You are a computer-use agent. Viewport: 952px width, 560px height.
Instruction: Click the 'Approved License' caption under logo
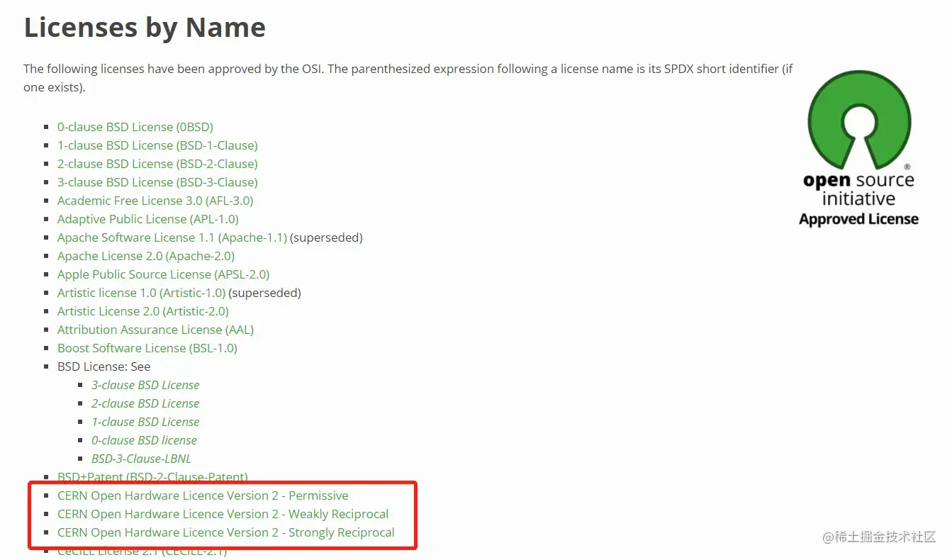(x=859, y=219)
